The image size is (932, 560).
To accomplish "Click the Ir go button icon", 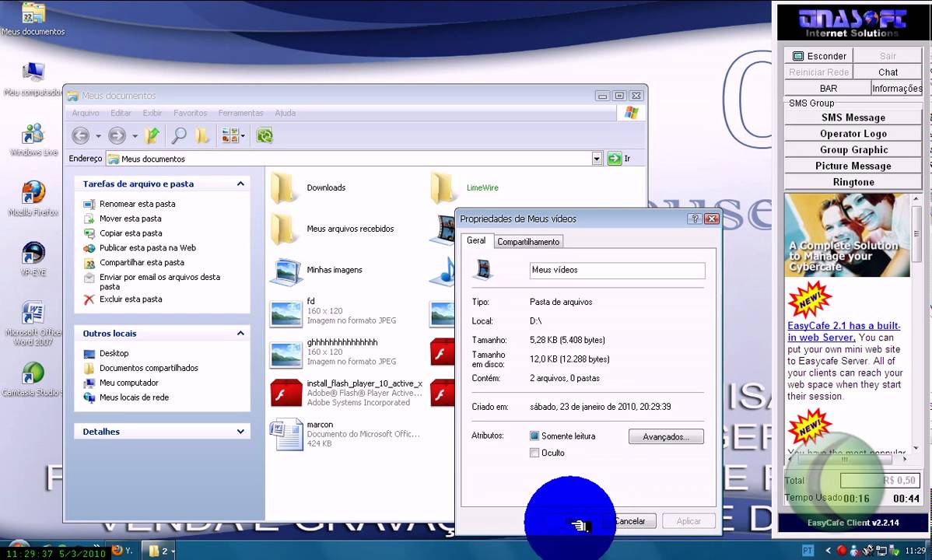I will click(x=614, y=159).
